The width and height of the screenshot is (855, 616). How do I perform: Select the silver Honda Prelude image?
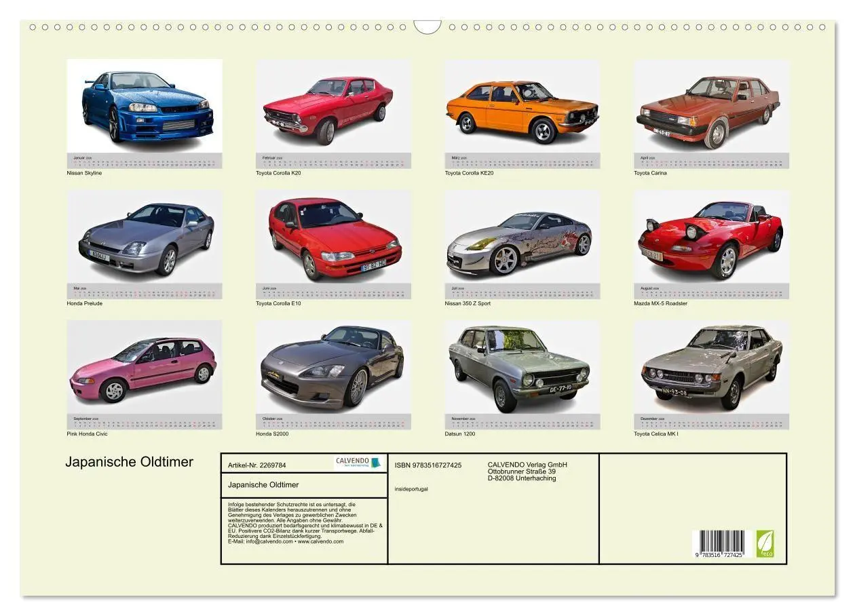pyautogui.click(x=145, y=237)
